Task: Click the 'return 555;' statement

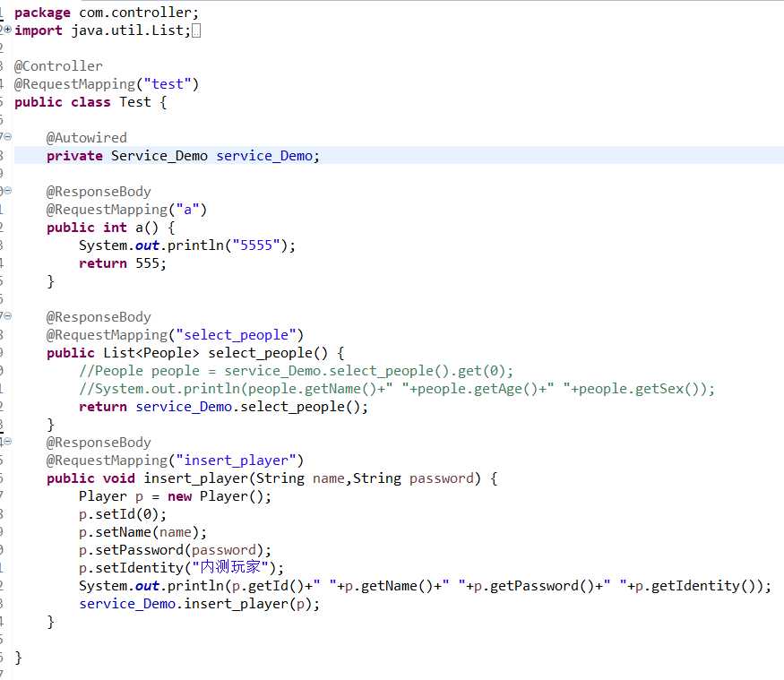Action: point(123,263)
